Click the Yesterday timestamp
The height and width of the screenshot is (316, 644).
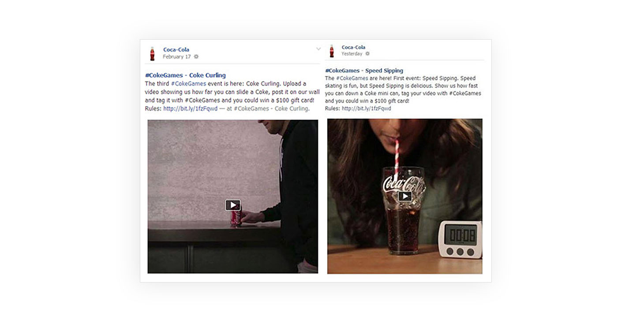click(352, 54)
